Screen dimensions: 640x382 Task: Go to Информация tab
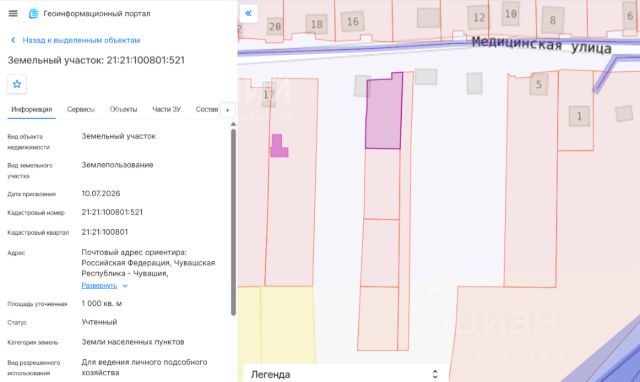(x=31, y=109)
